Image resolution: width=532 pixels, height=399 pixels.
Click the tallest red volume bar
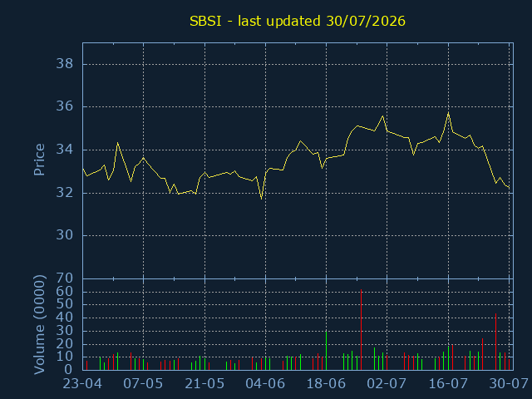pos(361,329)
